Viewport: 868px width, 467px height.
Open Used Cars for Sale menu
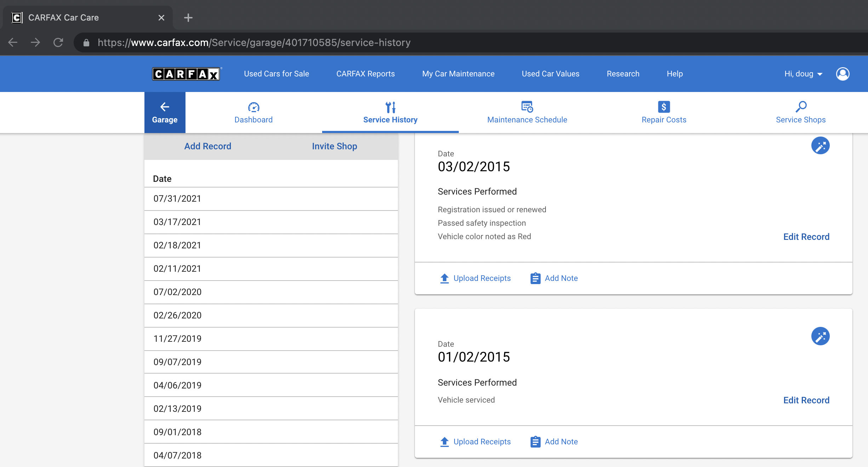[276, 74]
